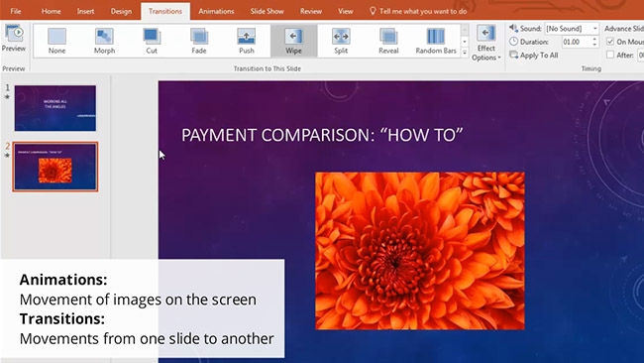Switch to the Home tab

(51, 11)
